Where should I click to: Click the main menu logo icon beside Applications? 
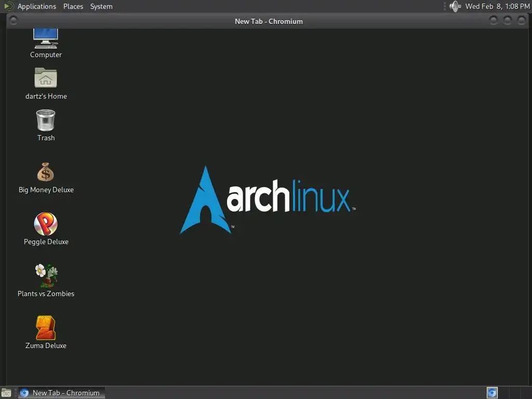[8, 6]
